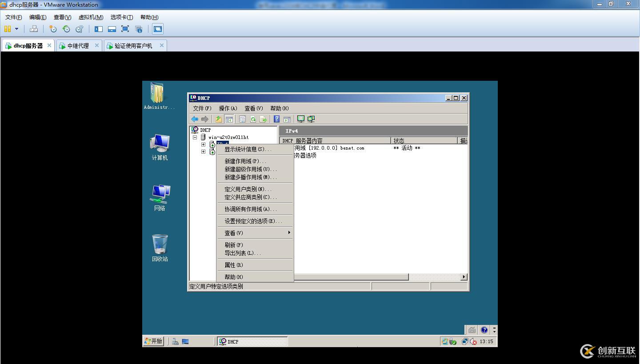Open DHCP window 操作(A) menu
This screenshot has width=640, height=364.
tap(228, 108)
